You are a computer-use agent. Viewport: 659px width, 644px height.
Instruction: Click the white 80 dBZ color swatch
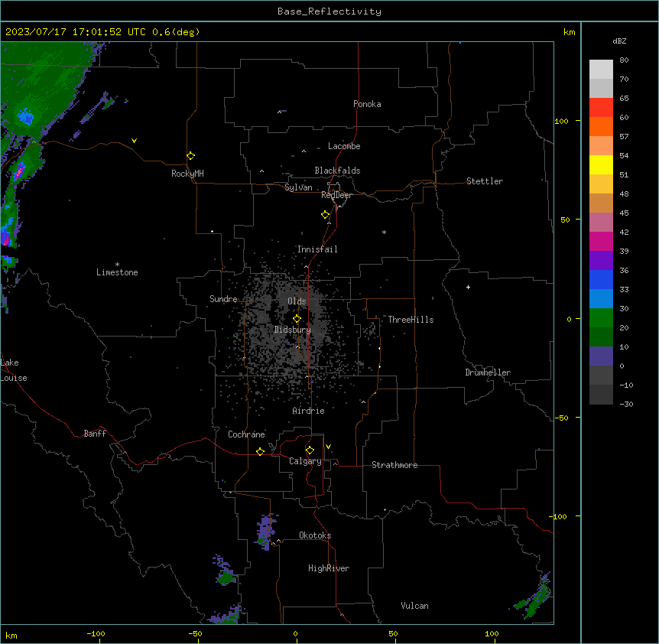pos(601,69)
